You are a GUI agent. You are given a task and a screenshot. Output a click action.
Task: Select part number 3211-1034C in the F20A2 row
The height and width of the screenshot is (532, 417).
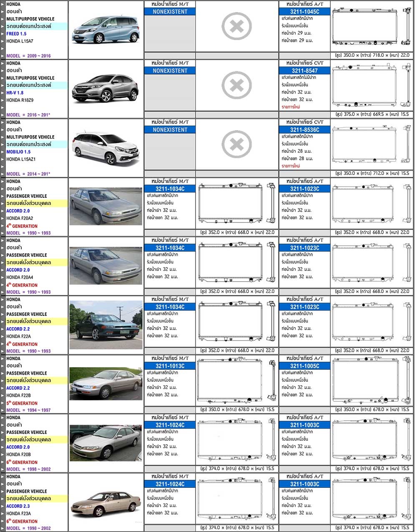click(x=170, y=189)
